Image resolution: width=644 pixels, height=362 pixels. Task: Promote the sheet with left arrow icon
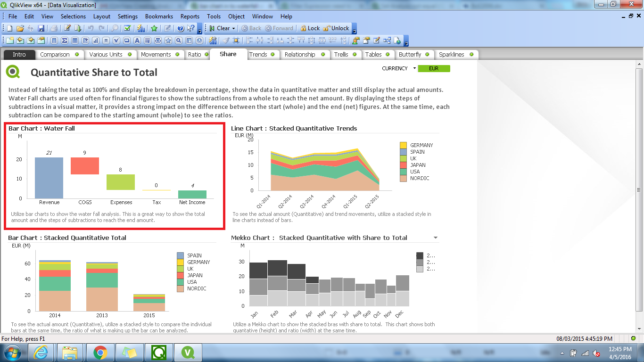tap(20, 41)
